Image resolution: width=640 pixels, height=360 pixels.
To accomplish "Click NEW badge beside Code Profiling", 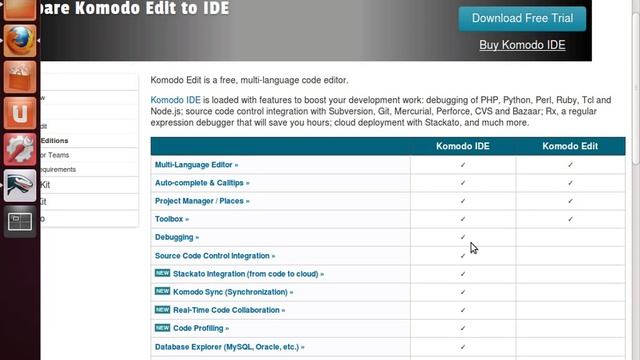I will 162,327.
